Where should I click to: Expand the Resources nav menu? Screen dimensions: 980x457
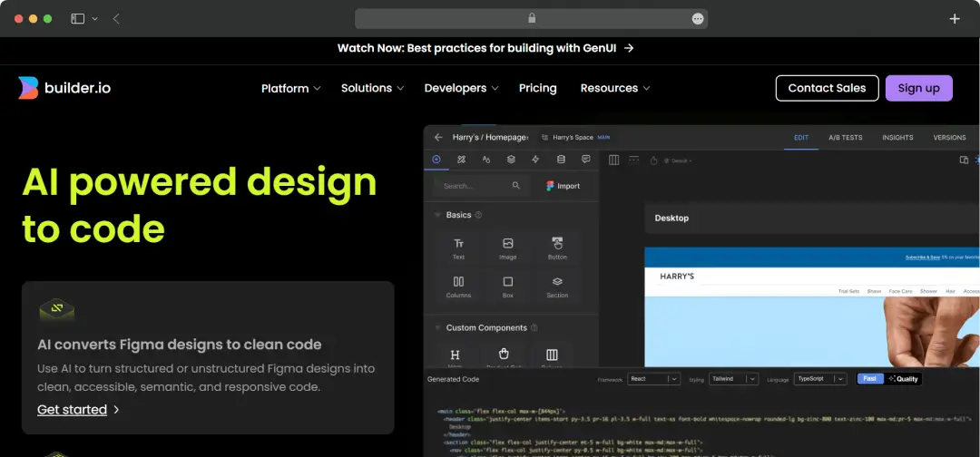(615, 88)
